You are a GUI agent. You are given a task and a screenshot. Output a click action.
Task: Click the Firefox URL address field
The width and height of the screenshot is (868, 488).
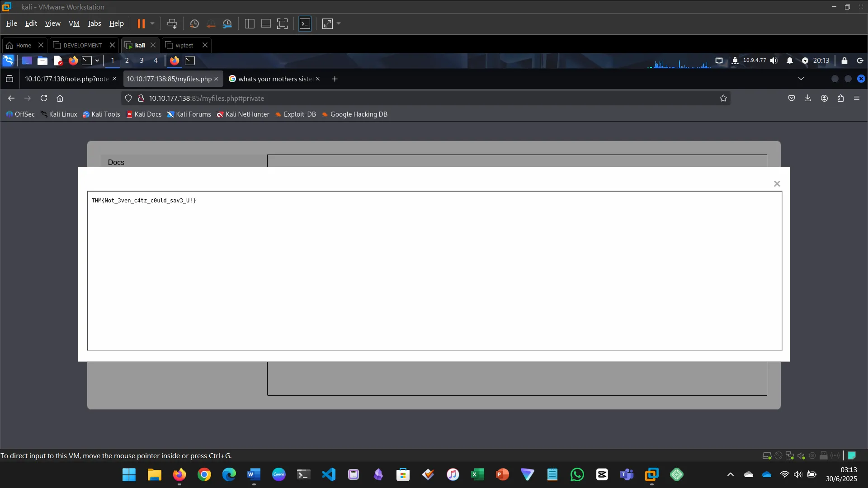pos(407,98)
